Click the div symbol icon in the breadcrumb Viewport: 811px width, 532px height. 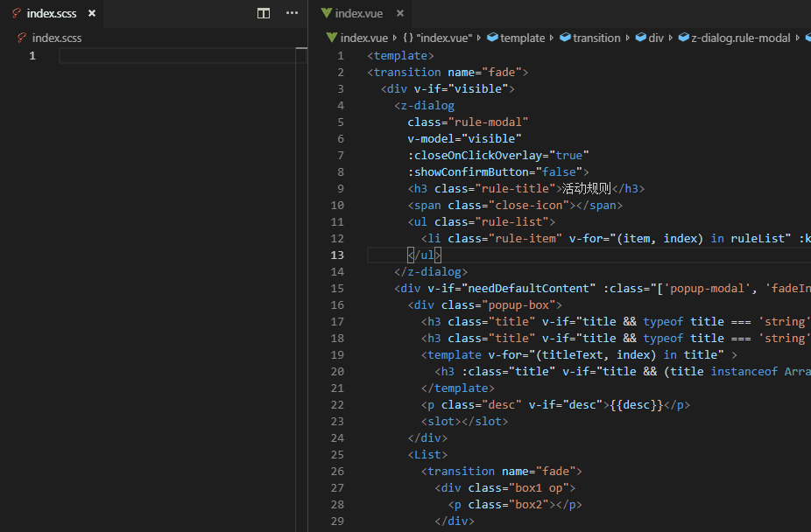coord(639,38)
